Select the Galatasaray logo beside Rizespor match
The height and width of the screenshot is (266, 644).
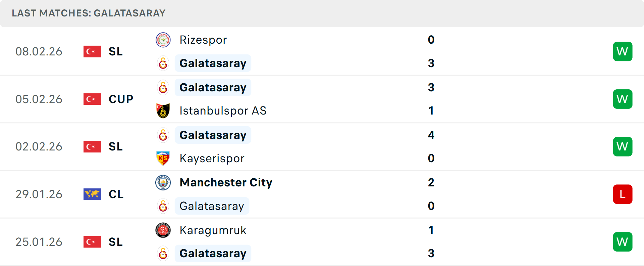[163, 63]
